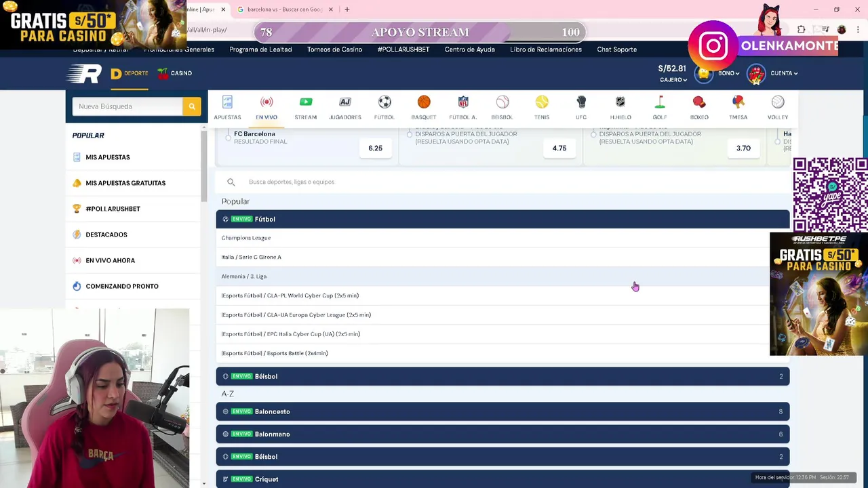Open Centro de Ayuda menu item
This screenshot has height=488, width=868.
click(x=469, y=49)
